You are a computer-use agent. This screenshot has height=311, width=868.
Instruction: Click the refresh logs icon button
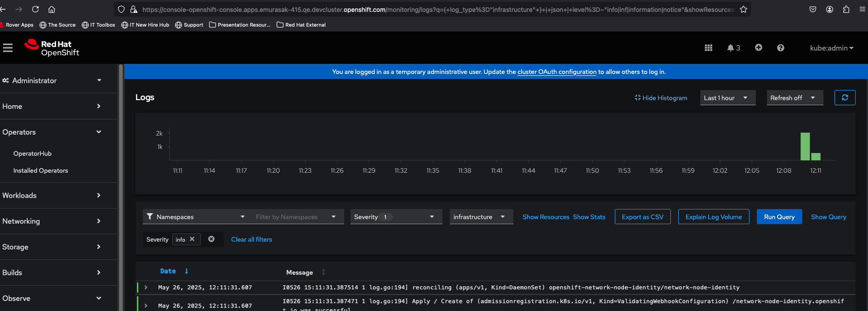tap(845, 97)
